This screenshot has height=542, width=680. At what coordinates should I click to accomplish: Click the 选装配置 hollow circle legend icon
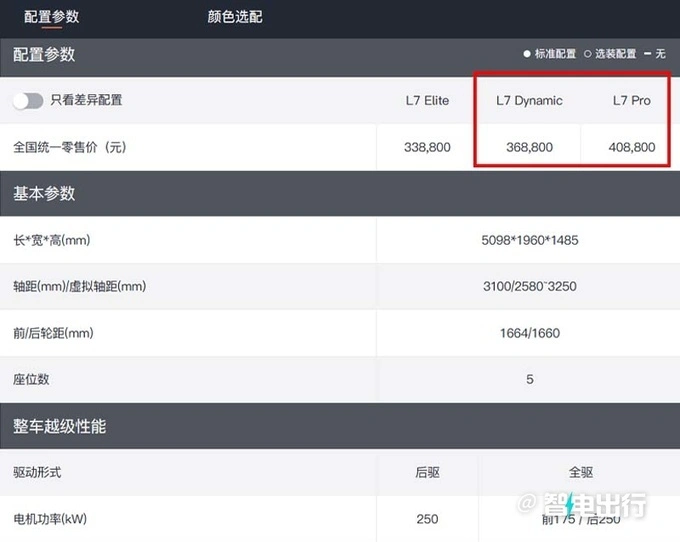(588, 54)
